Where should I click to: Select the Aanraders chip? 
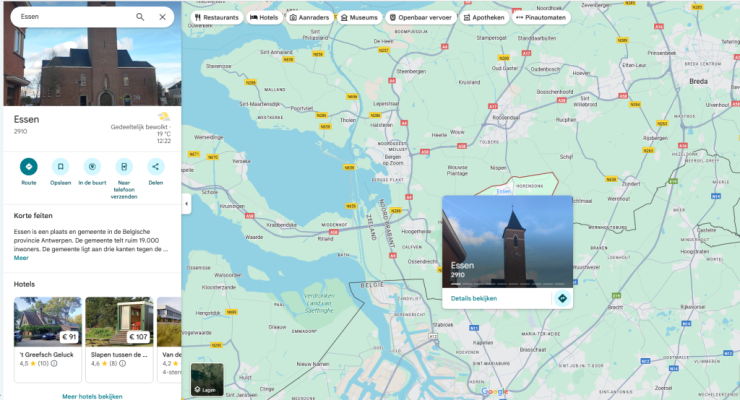click(309, 17)
